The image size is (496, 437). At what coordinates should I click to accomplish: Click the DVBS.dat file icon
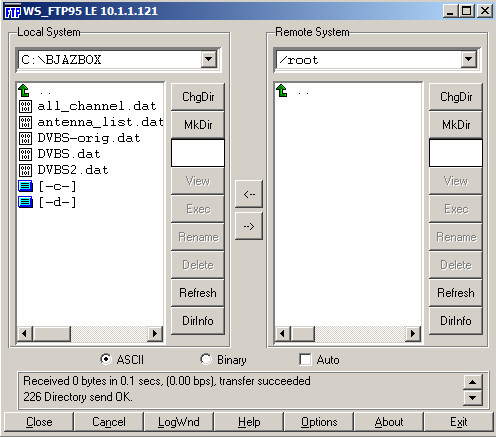[x=25, y=154]
